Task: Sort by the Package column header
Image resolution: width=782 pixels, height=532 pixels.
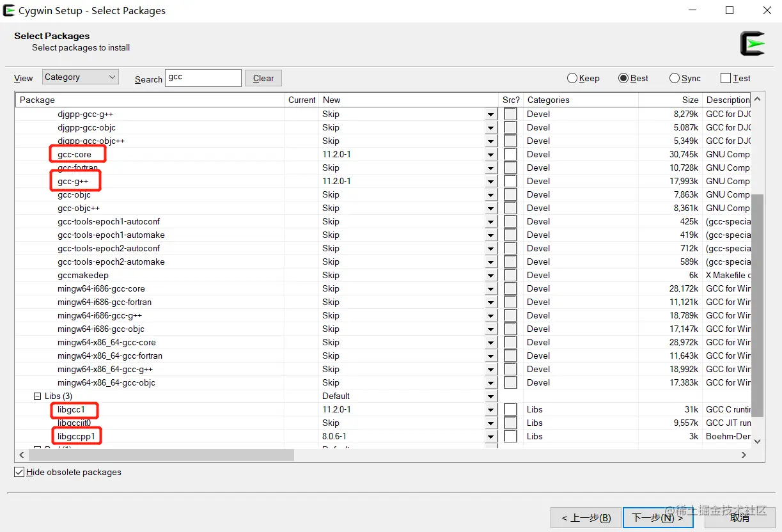Action: tap(150, 100)
